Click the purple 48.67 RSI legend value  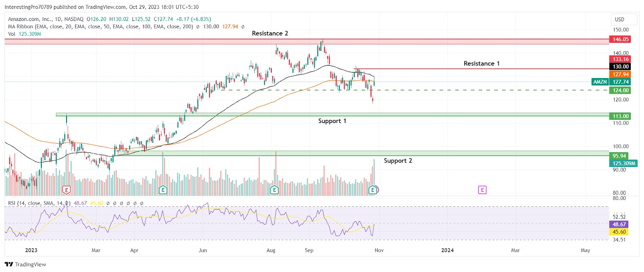80,203
